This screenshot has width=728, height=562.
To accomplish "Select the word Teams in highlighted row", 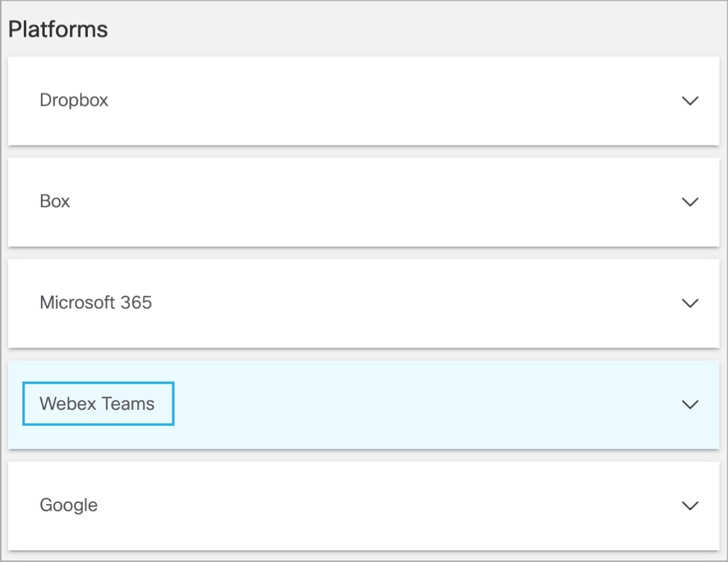I will (128, 404).
